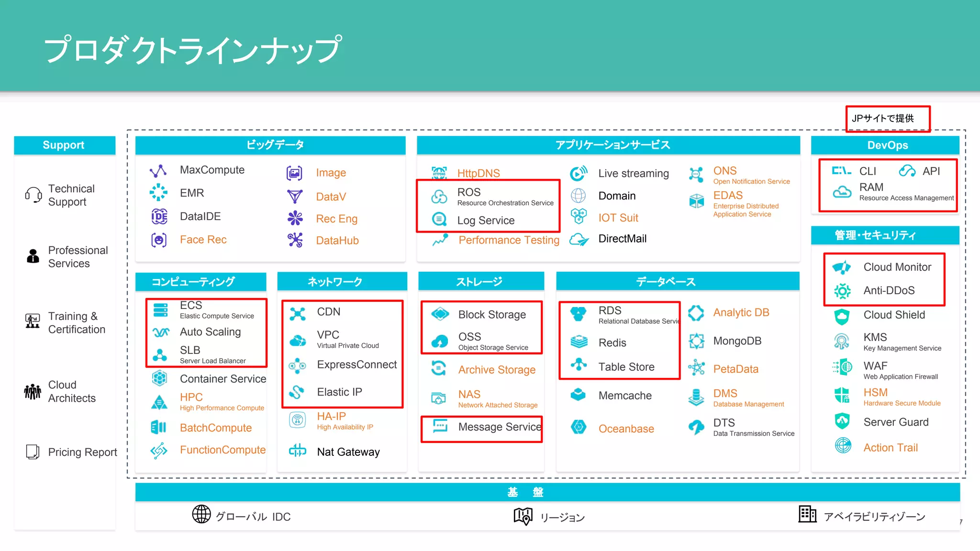The height and width of the screenshot is (551, 980).
Task: Click the Auto Scaling icon
Action: tap(161, 332)
